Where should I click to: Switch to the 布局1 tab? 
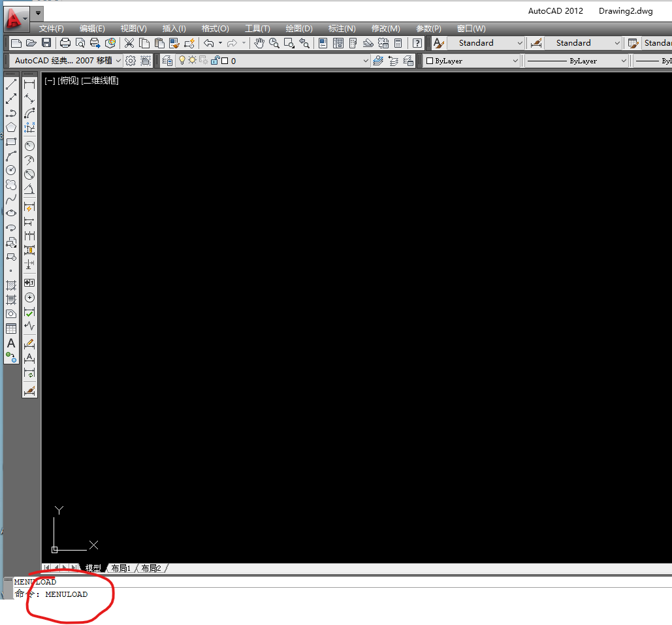tap(121, 568)
